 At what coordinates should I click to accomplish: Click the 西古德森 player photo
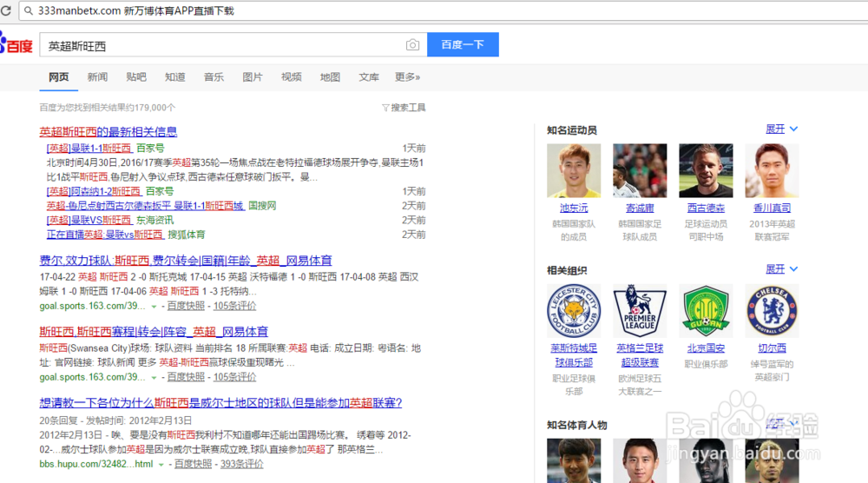tap(706, 170)
